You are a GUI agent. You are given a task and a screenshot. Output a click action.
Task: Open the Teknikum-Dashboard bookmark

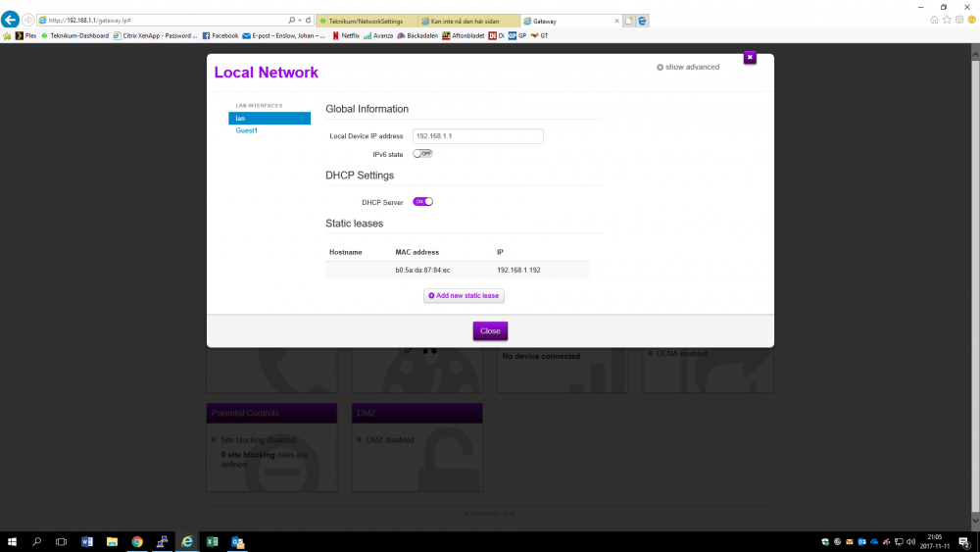75,35
